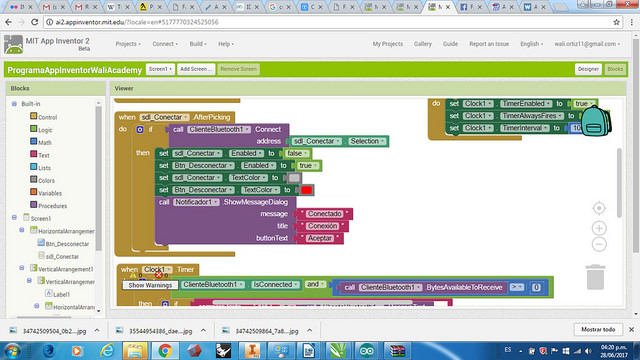Bookmark page with the star icon
The height and width of the screenshot is (360, 640).
[x=616, y=22]
